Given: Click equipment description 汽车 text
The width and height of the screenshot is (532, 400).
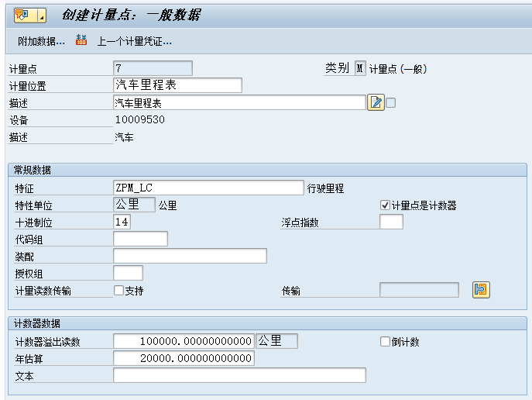Looking at the screenshot, I should pos(124,137).
